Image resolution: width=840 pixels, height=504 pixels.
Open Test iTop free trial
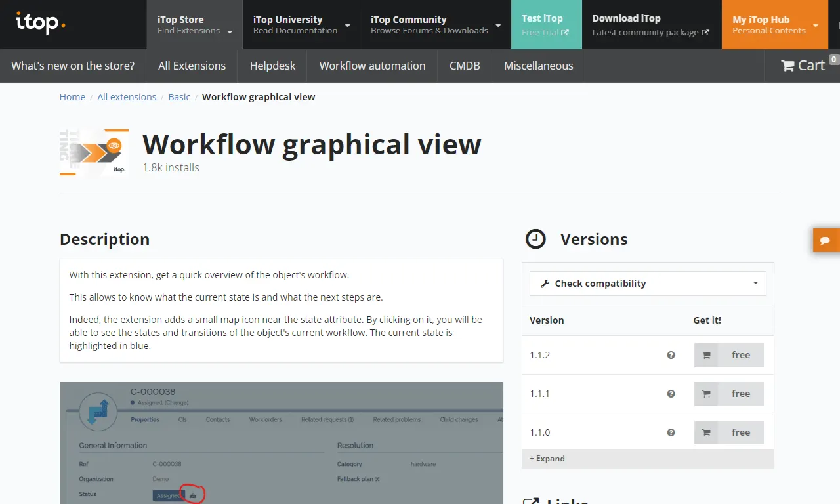click(x=546, y=25)
